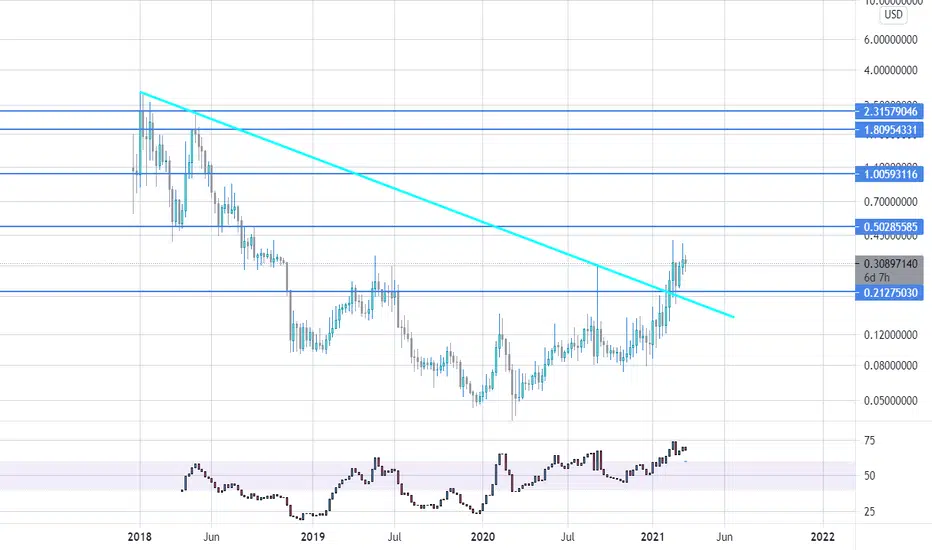
Task: Click the 2019 date label on time axis
Action: [313, 537]
